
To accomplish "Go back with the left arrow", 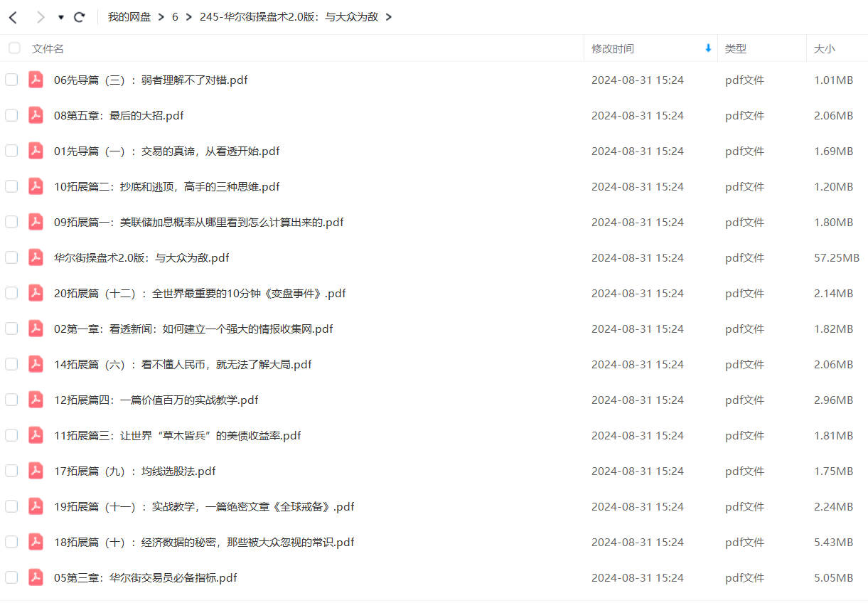I will (x=13, y=17).
